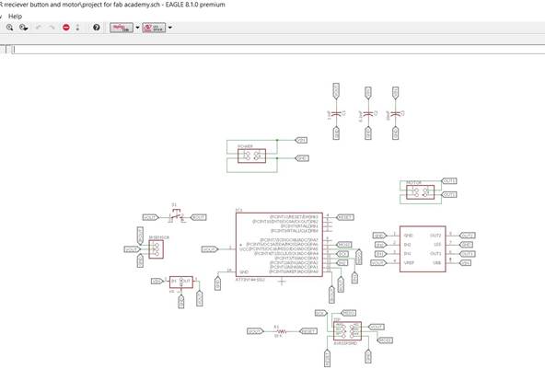Screen dimensions: 545x392
Task: Click the VIN label on driver VBB pin
Action: click(465, 263)
